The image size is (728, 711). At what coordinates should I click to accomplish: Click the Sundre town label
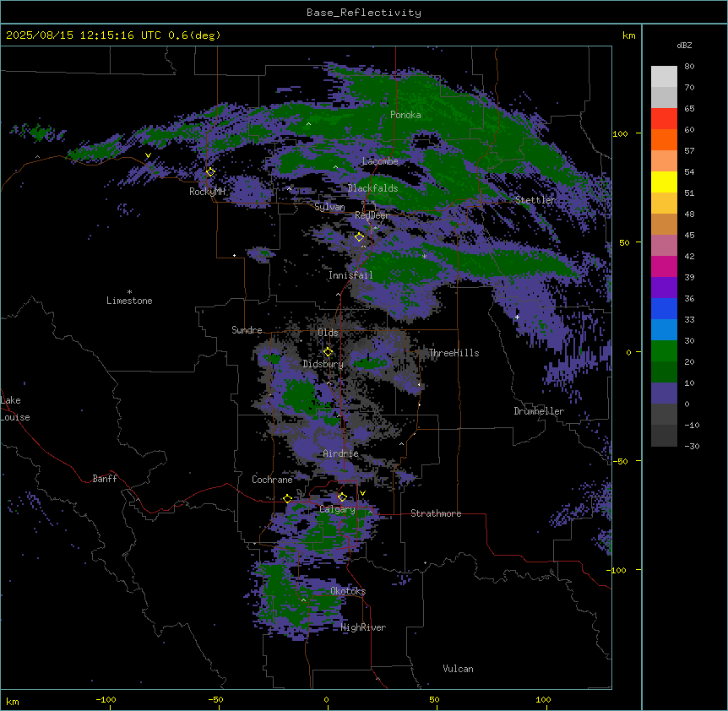[247, 330]
